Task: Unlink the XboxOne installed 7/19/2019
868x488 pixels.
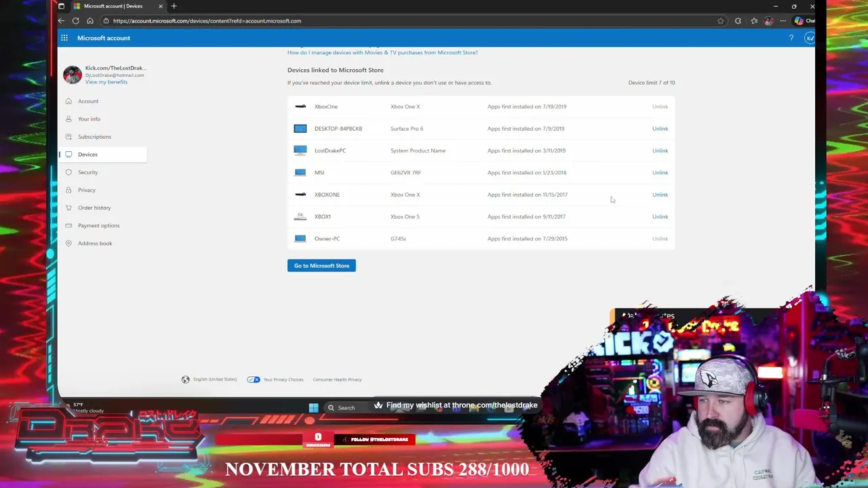Action: tap(660, 106)
